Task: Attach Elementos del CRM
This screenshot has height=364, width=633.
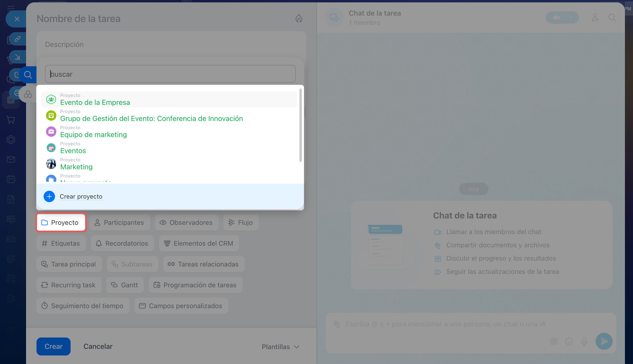Action: point(199,243)
